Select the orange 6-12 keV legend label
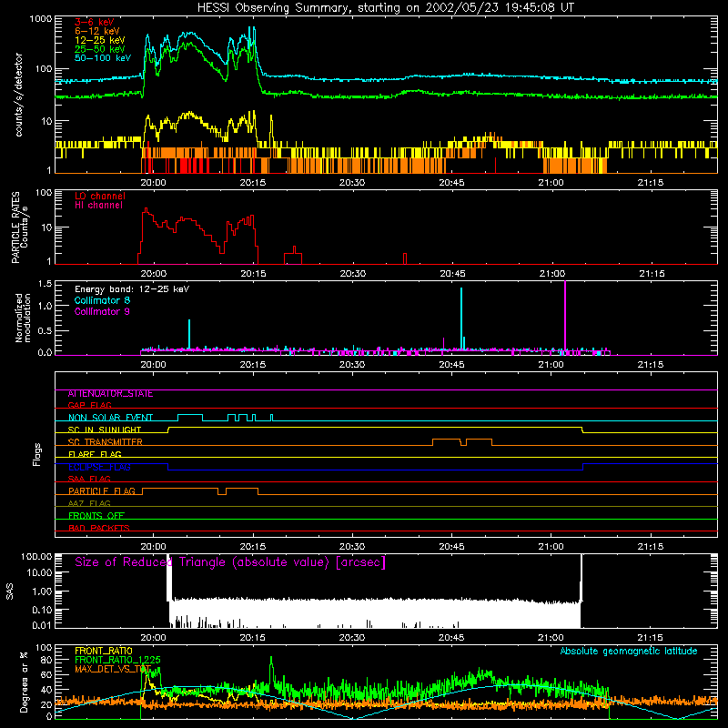This screenshot has height=728, width=728. click(x=96, y=31)
